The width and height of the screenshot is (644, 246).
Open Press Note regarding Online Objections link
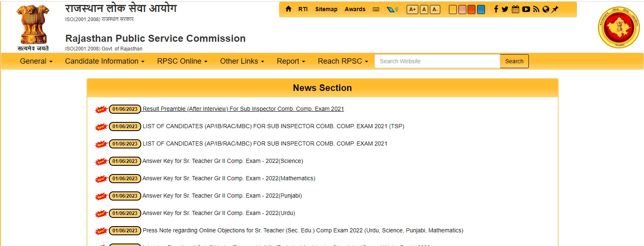[303, 230]
